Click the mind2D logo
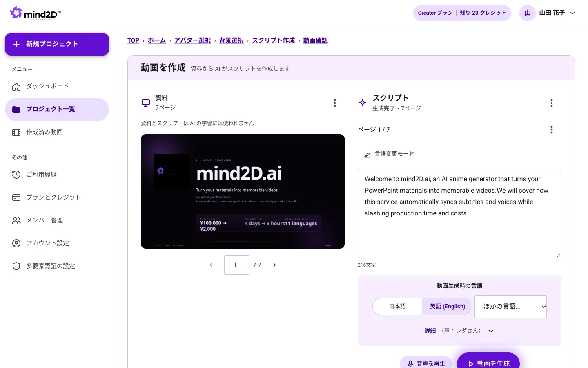The image size is (588, 368). coord(36,13)
